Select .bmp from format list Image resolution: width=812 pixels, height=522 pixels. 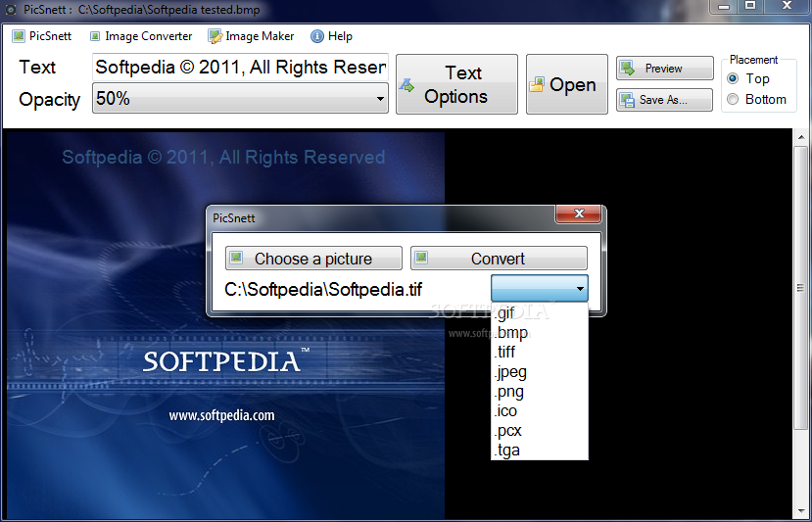point(540,333)
